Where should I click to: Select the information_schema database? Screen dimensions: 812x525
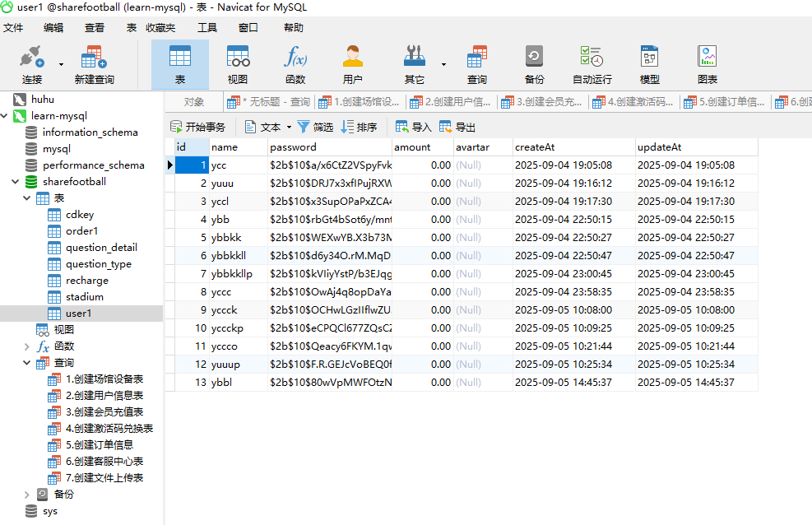pos(90,132)
